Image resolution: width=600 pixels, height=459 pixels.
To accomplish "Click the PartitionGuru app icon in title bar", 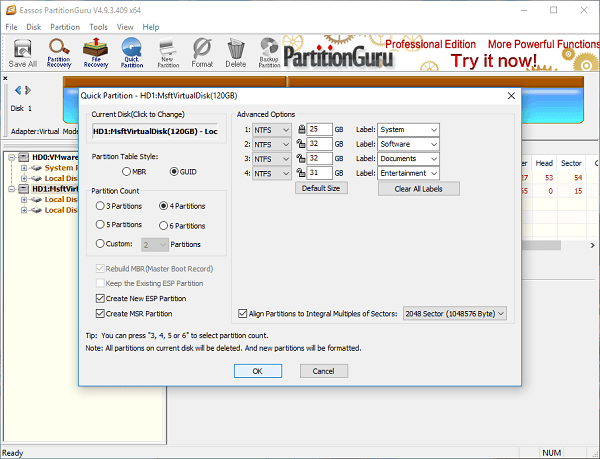I will [x=11, y=10].
